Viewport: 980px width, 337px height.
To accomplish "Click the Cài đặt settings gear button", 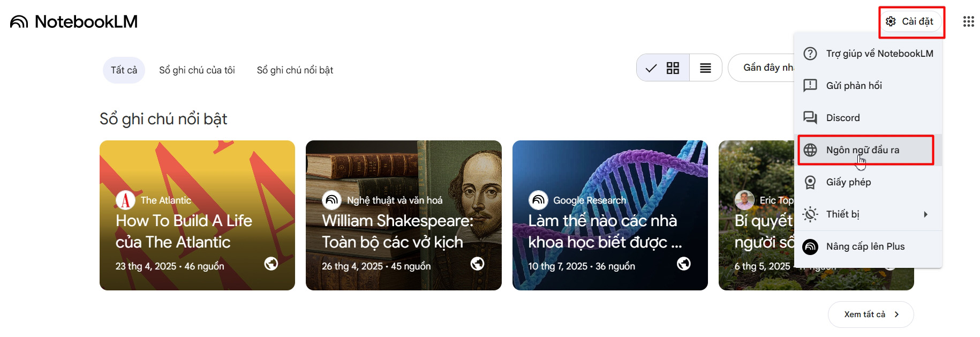I will point(910,21).
